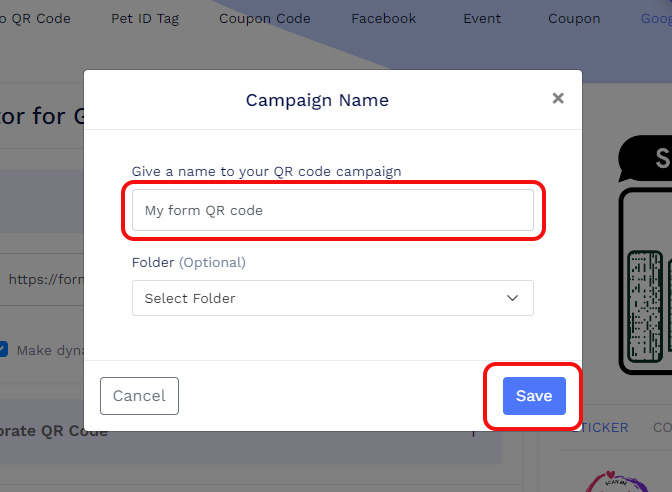Click the blue Save button
This screenshot has height=492, width=672.
pos(533,396)
